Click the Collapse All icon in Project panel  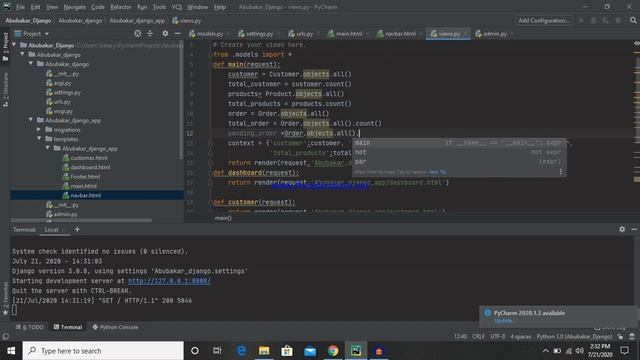[x=150, y=33]
